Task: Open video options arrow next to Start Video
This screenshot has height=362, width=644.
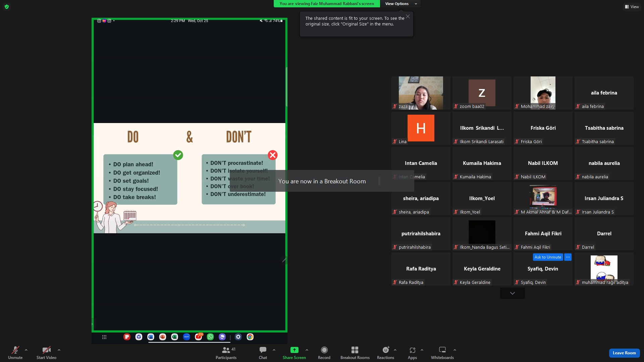Action: click(x=59, y=350)
